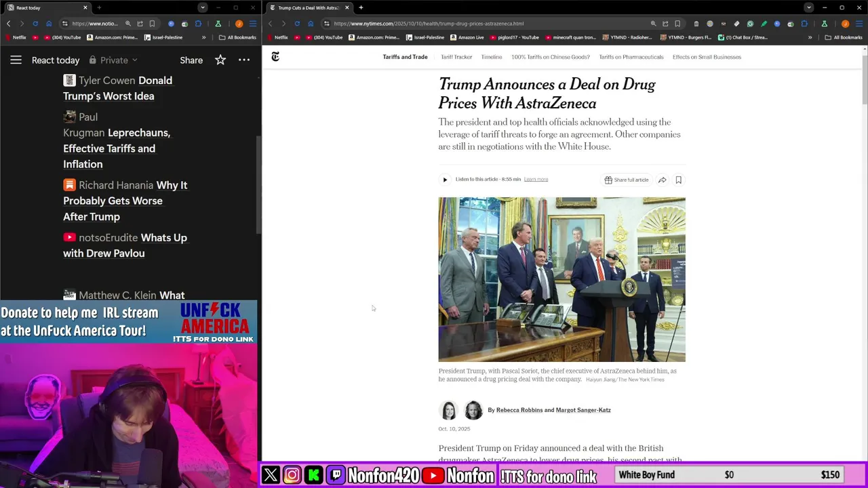Screen dimensions: 868x488
Task: Open extensions puzzle icon in Notion window
Action: point(198,24)
